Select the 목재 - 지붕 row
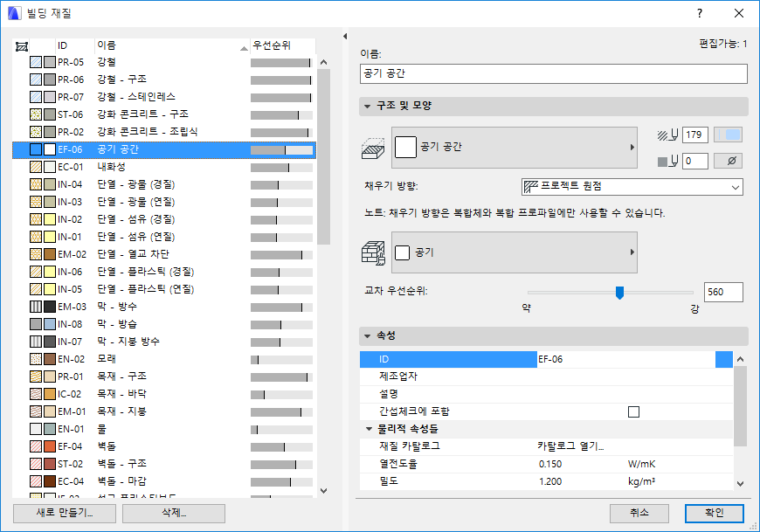Image resolution: width=760 pixels, height=532 pixels. click(x=164, y=411)
